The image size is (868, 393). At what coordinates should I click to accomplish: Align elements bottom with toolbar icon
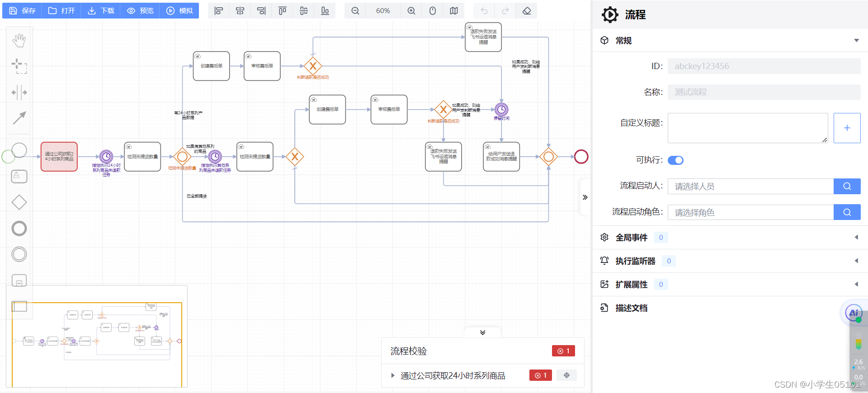tap(325, 11)
